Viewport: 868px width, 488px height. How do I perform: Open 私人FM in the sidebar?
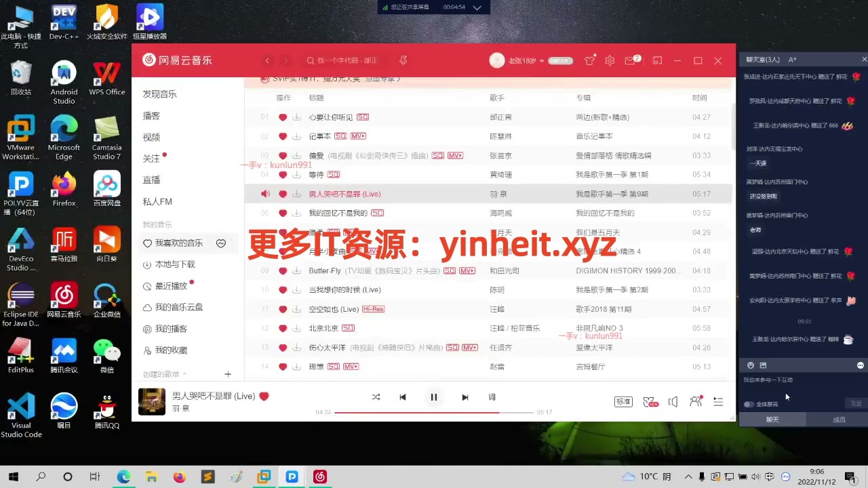click(157, 202)
